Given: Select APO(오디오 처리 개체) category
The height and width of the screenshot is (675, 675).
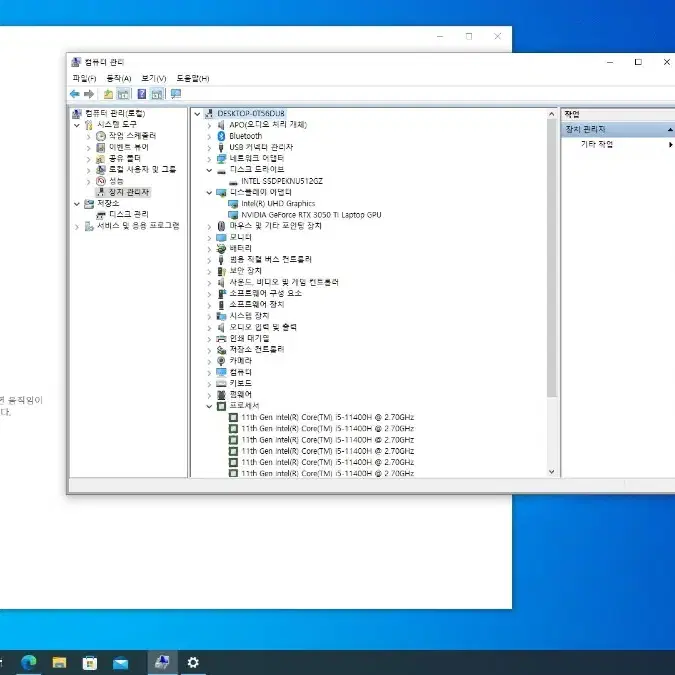Looking at the screenshot, I should (x=268, y=125).
